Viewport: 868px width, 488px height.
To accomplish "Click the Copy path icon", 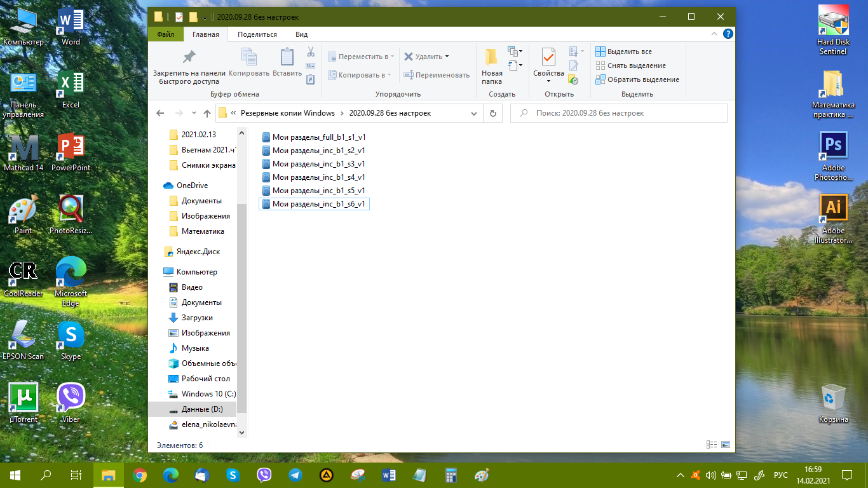I will pos(311,65).
